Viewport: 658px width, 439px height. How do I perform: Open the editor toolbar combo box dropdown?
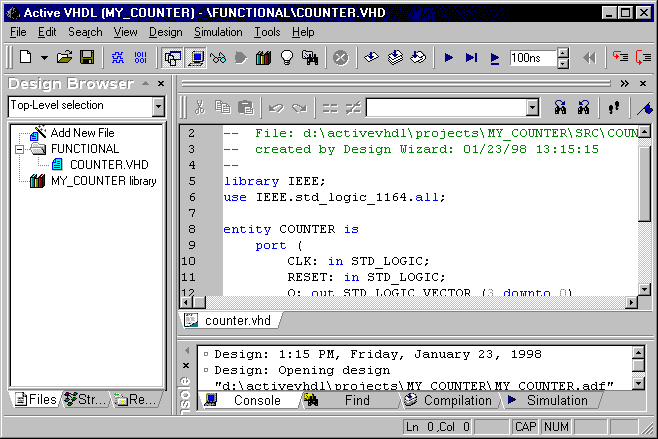(532, 107)
